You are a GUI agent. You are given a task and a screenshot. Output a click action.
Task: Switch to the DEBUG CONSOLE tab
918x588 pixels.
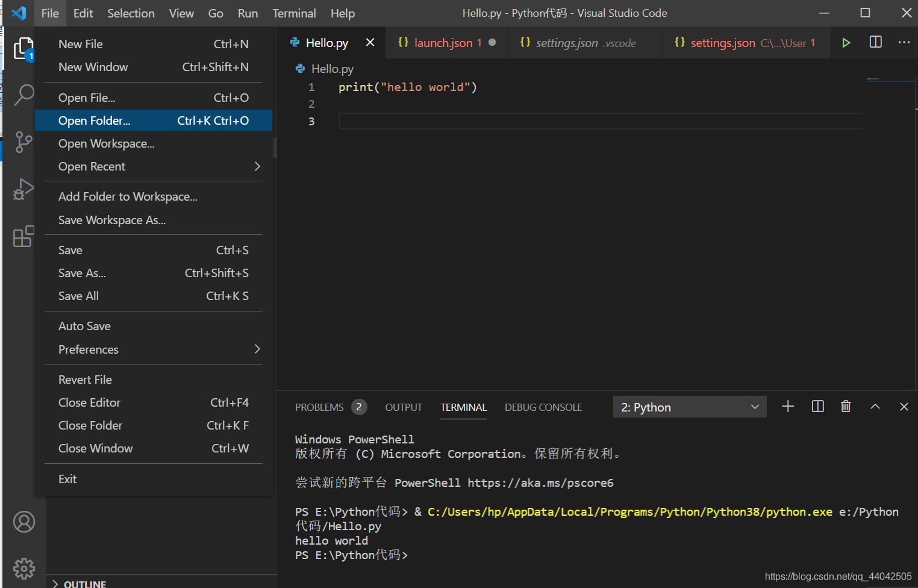543,407
